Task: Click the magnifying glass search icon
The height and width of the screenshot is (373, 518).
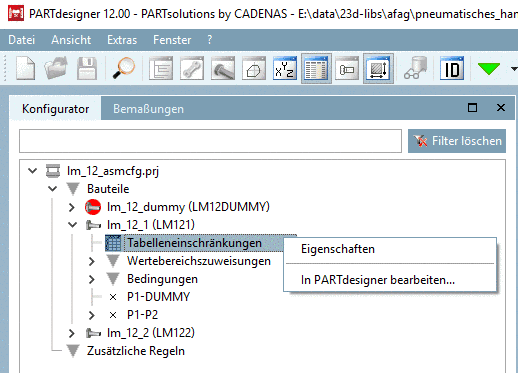Action: click(123, 68)
